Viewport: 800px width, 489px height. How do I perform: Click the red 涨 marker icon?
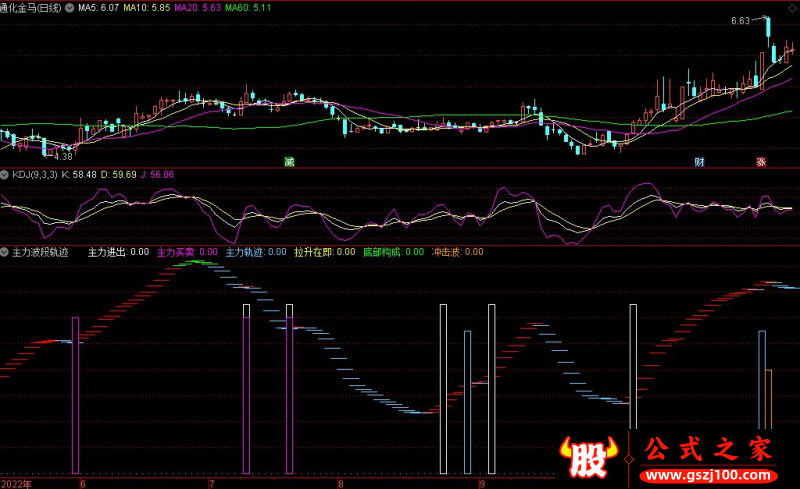(761, 161)
